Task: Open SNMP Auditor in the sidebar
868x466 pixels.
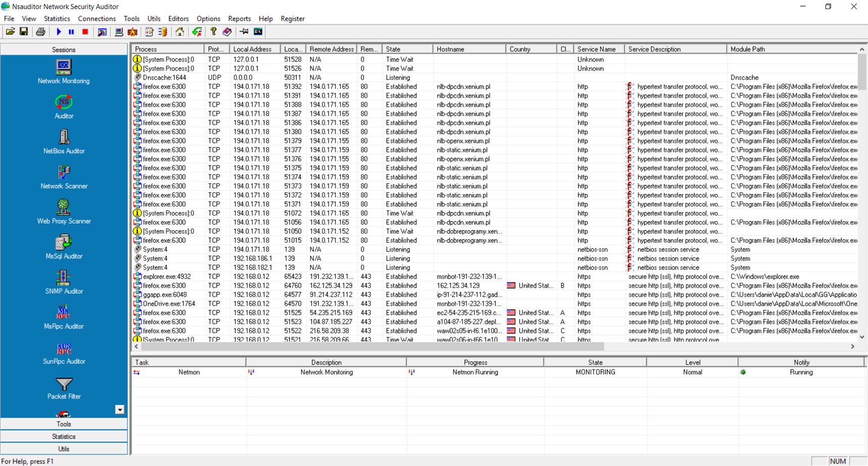Action: pos(64,282)
